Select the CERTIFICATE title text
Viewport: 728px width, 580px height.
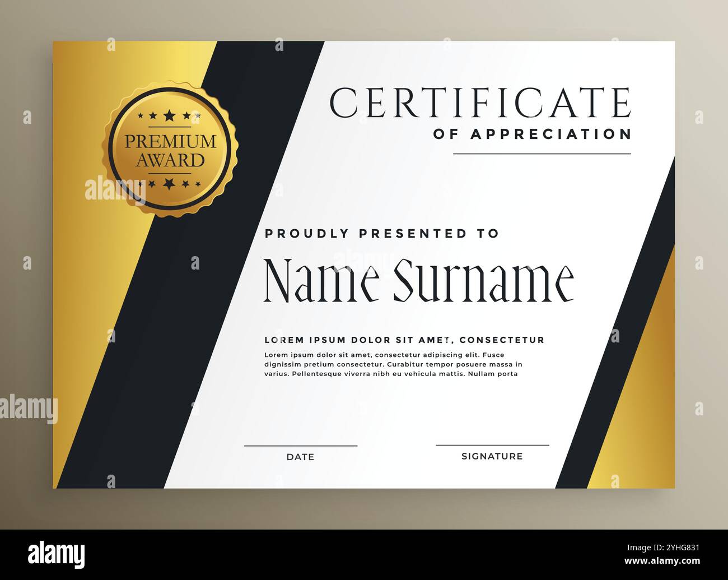(x=480, y=103)
